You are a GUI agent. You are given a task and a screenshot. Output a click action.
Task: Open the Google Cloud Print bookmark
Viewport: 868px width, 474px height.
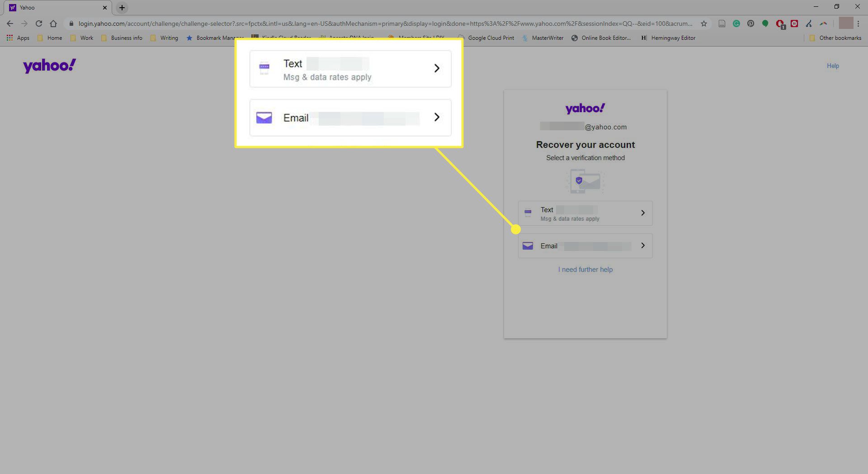pyautogui.click(x=486, y=38)
